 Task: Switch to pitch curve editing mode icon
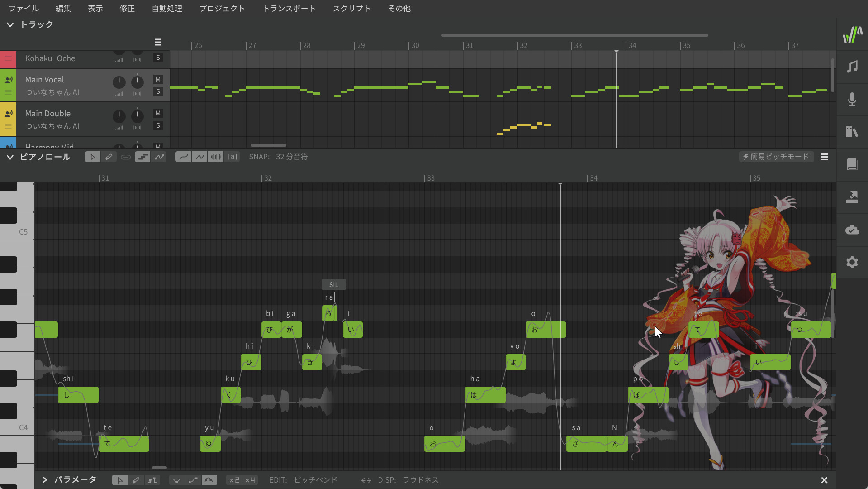pyautogui.click(x=159, y=157)
